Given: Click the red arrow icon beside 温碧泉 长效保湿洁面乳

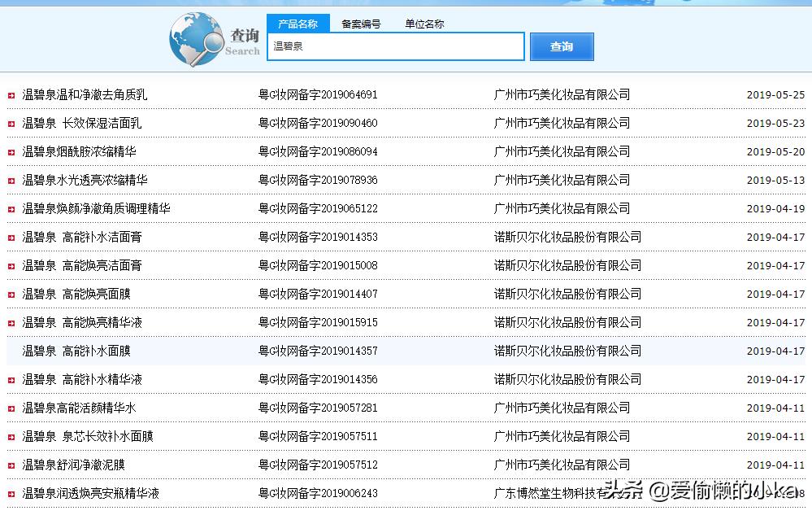Looking at the screenshot, I should point(11,123).
